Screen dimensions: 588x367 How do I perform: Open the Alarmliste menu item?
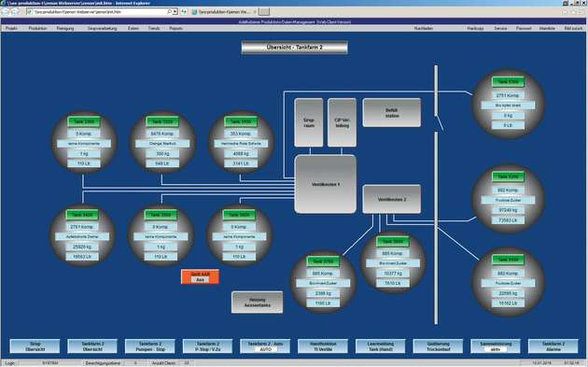(547, 28)
